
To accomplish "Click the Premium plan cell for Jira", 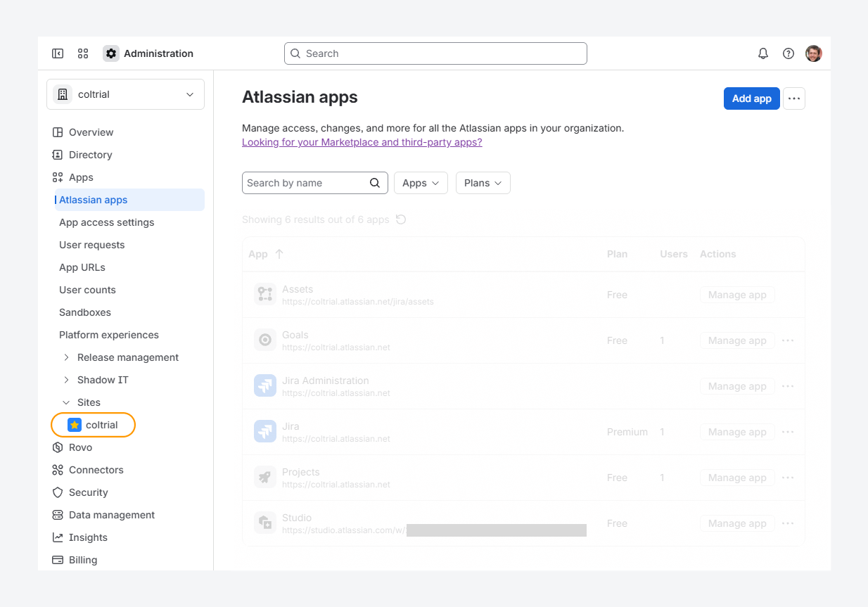I will coord(627,432).
